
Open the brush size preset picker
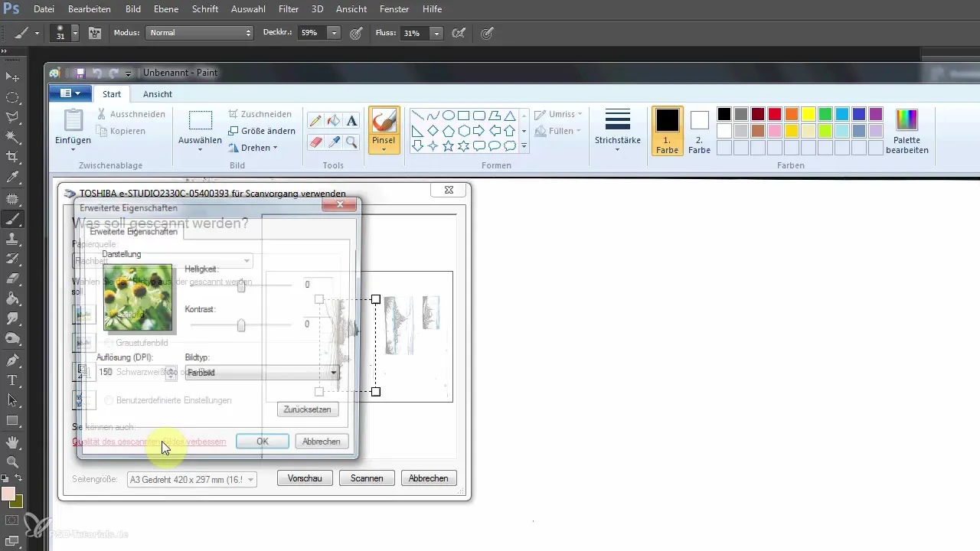point(75,33)
